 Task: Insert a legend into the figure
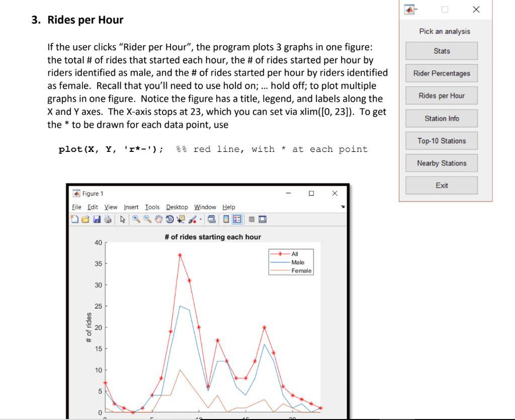pyautogui.click(x=236, y=219)
